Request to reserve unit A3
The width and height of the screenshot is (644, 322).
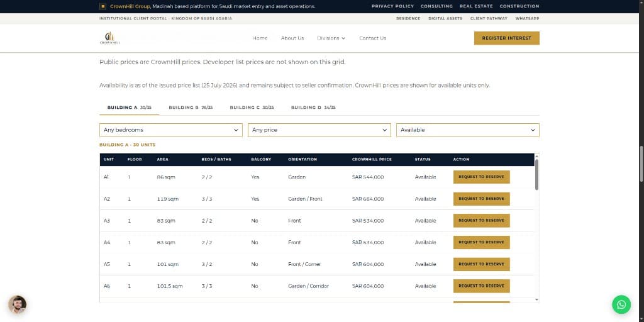pos(481,221)
